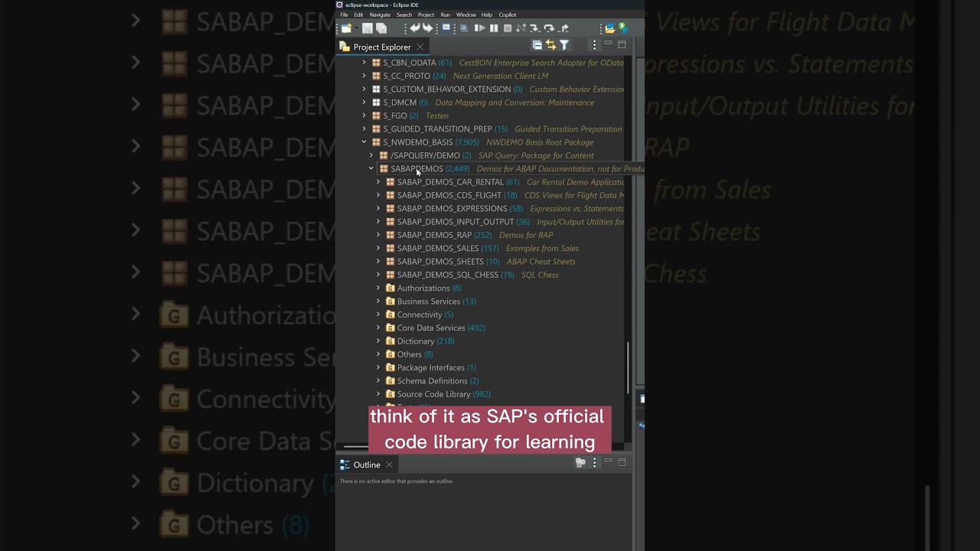Open the Project Explorer view menu dots
The image size is (980, 551).
coord(594,45)
